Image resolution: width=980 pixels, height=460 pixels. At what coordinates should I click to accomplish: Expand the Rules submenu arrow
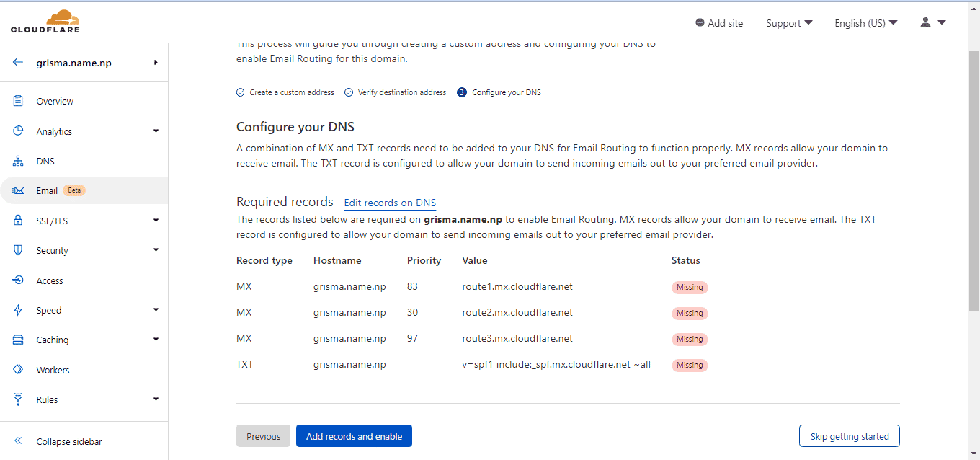click(156, 399)
